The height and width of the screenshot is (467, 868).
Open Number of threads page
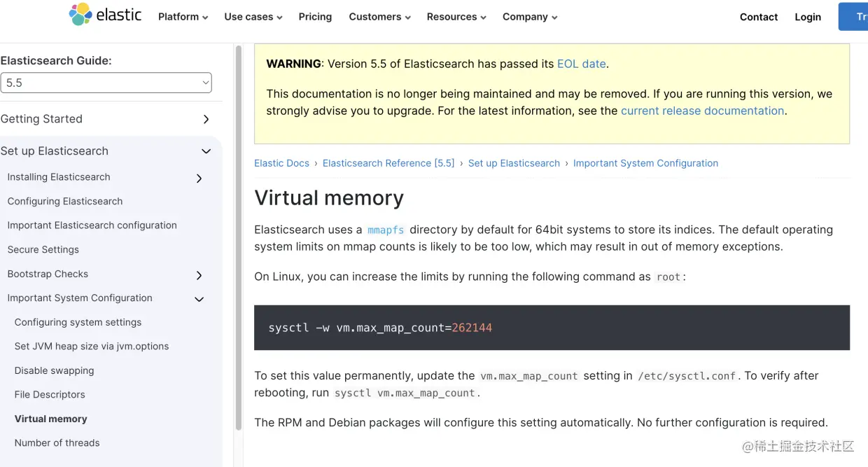click(x=57, y=442)
